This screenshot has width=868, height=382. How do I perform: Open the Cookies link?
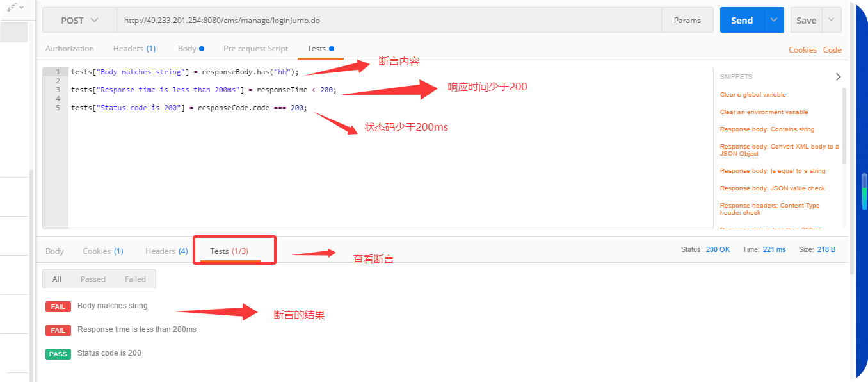point(803,50)
